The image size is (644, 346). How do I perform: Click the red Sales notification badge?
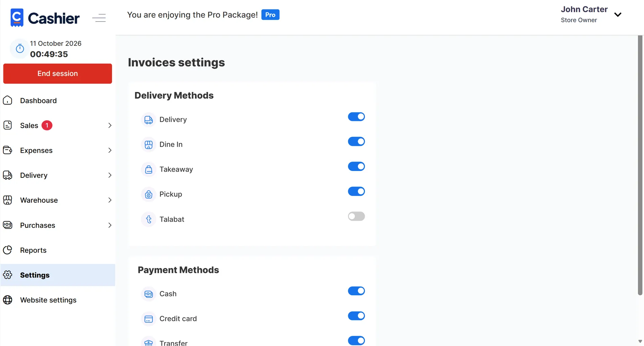point(47,125)
